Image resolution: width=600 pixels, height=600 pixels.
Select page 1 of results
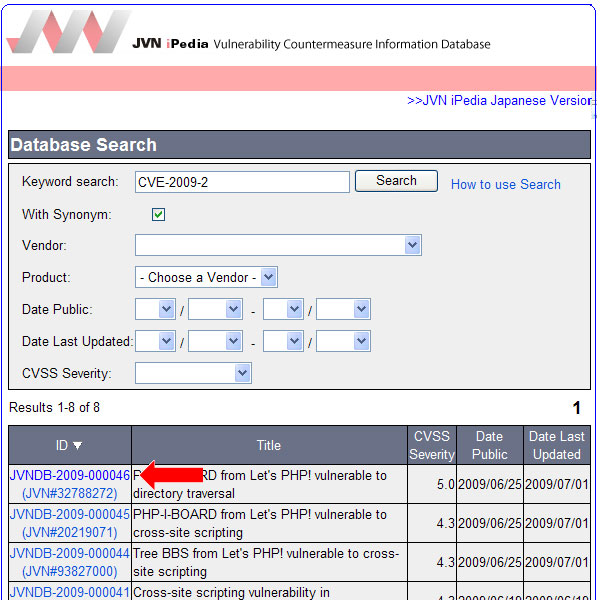pyautogui.click(x=576, y=408)
